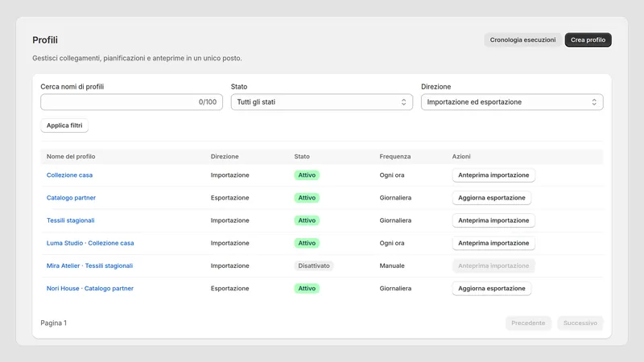Click the Precedente pagination button
The image size is (644, 362).
(528, 323)
